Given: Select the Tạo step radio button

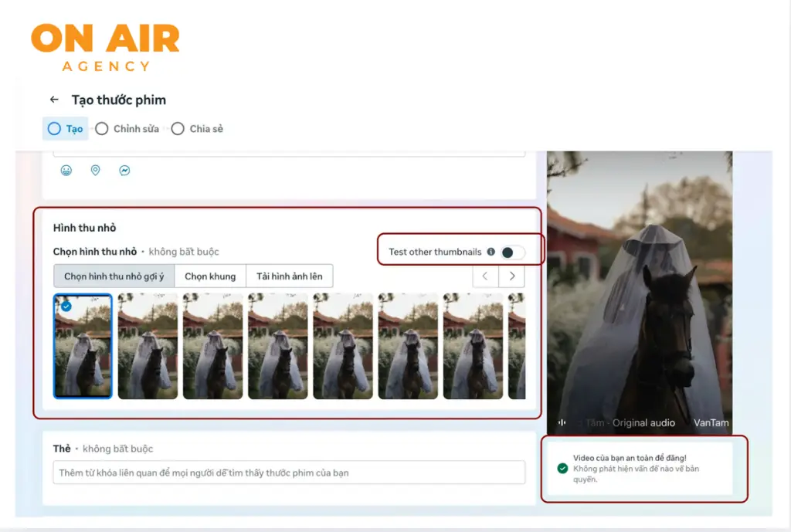Looking at the screenshot, I should [x=54, y=129].
